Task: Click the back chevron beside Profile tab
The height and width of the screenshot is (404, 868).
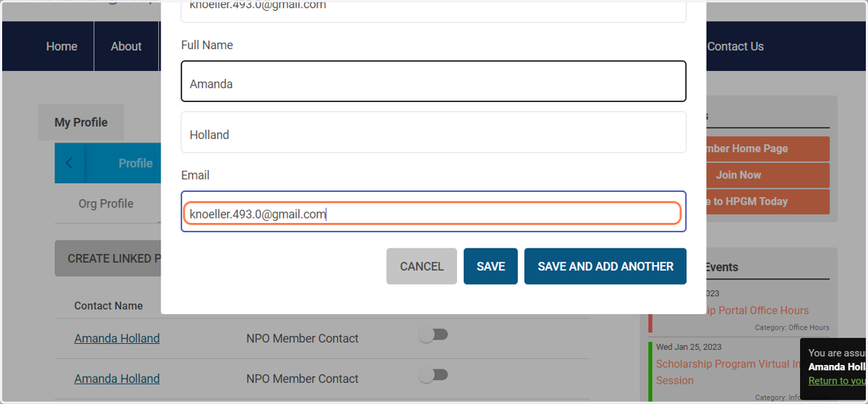Action: point(69,163)
